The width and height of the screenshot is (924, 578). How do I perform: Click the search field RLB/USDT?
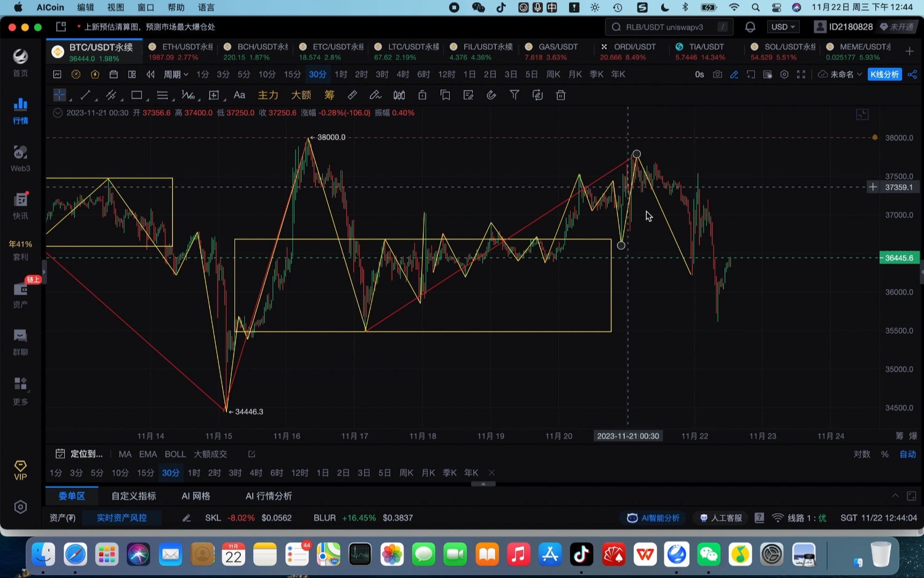[668, 27]
